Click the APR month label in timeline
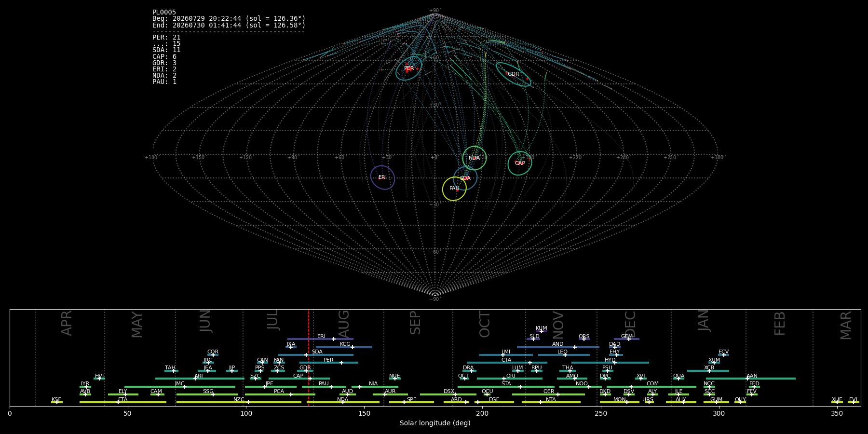This screenshot has height=434, width=868. point(67,323)
